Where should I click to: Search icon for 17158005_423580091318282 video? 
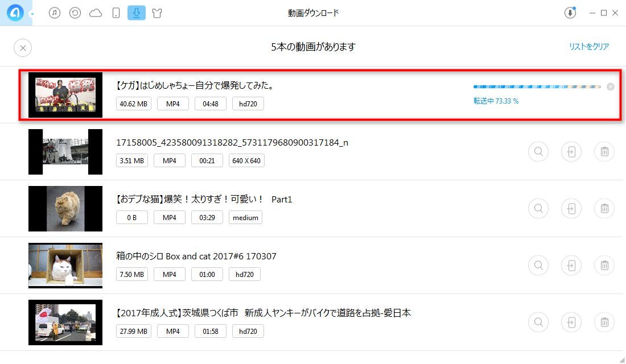(x=538, y=152)
